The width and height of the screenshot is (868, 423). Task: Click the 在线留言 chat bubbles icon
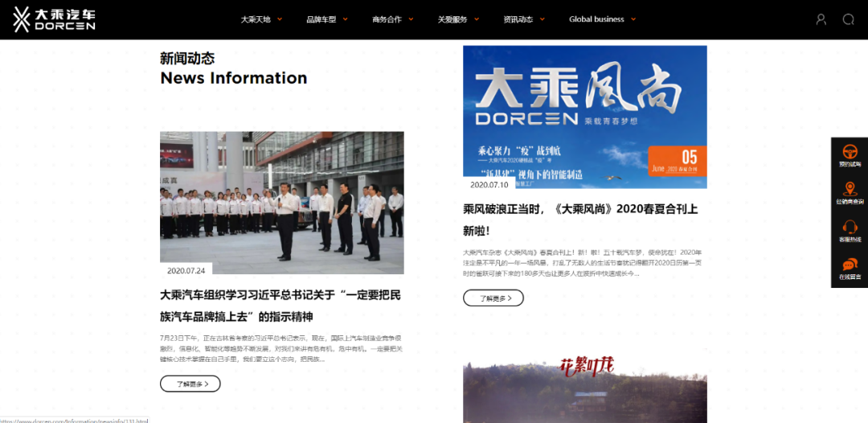[850, 265]
